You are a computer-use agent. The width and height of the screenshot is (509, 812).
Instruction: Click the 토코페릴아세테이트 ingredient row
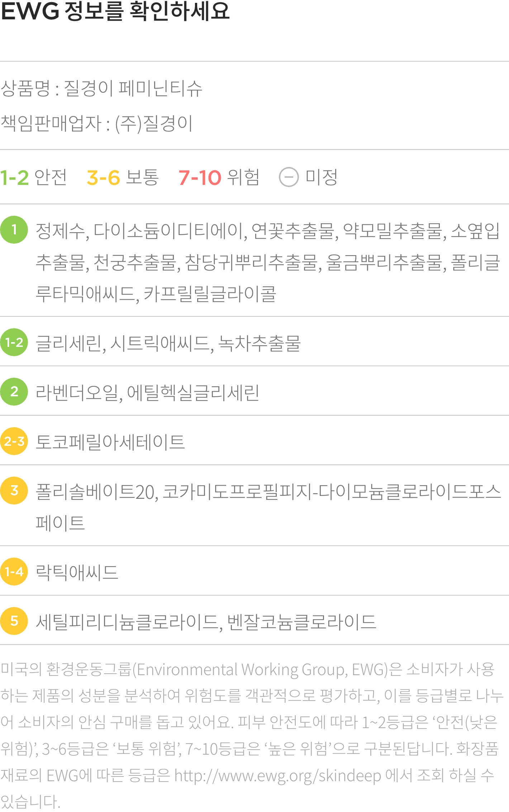[x=110, y=442]
